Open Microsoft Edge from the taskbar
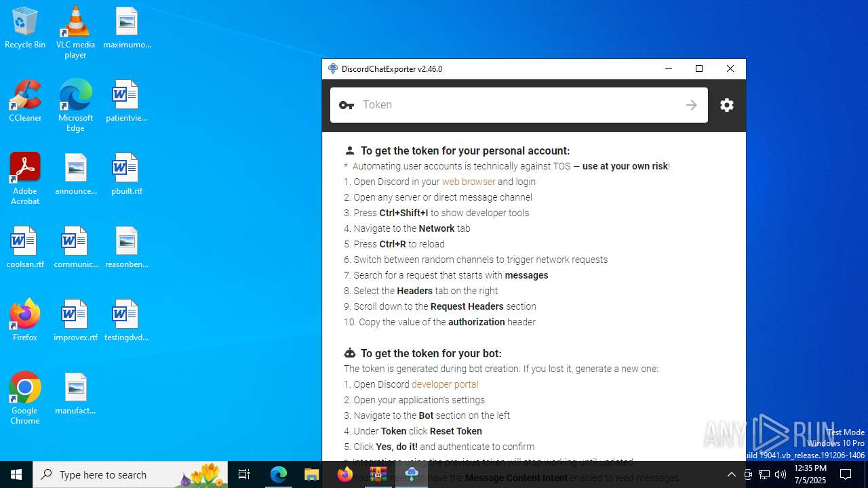Image resolution: width=868 pixels, height=488 pixels. (x=279, y=474)
